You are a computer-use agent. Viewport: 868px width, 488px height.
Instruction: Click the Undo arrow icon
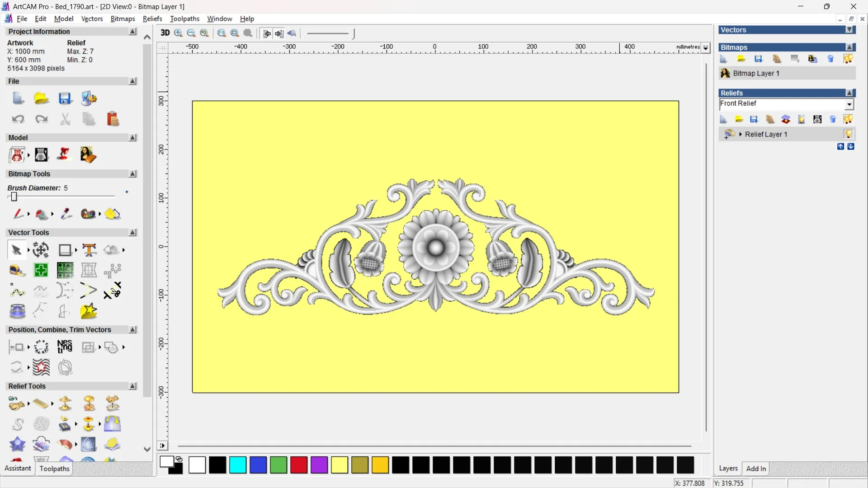point(18,119)
